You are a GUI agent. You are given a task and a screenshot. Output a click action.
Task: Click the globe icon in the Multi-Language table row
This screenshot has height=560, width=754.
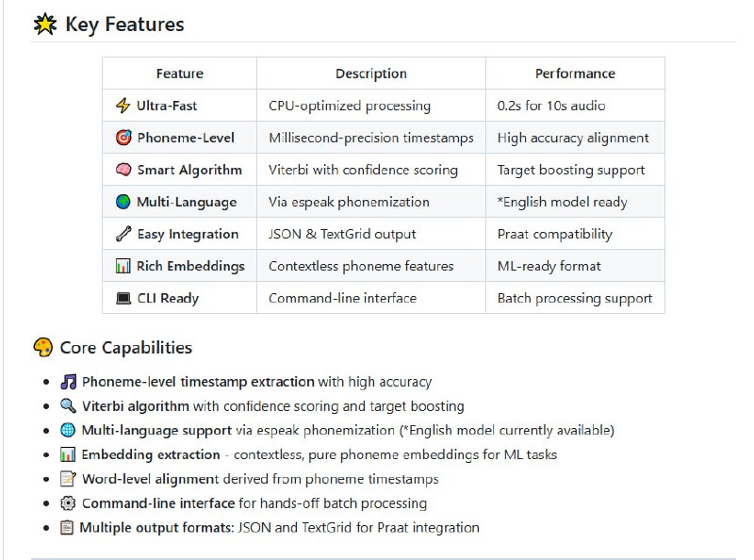click(123, 202)
